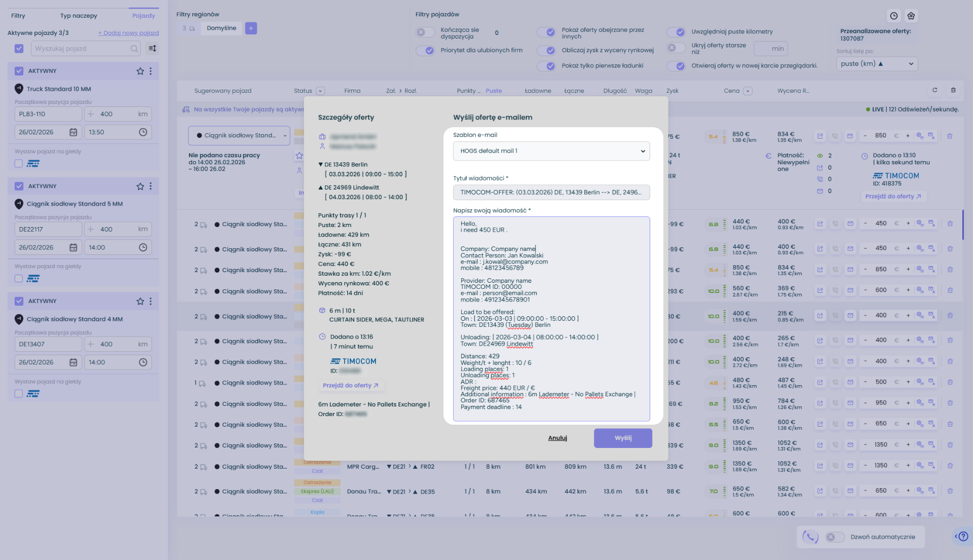Toggle Priorytet dla ulubionych firm switch
The width and height of the screenshot is (973, 560).
click(x=425, y=51)
